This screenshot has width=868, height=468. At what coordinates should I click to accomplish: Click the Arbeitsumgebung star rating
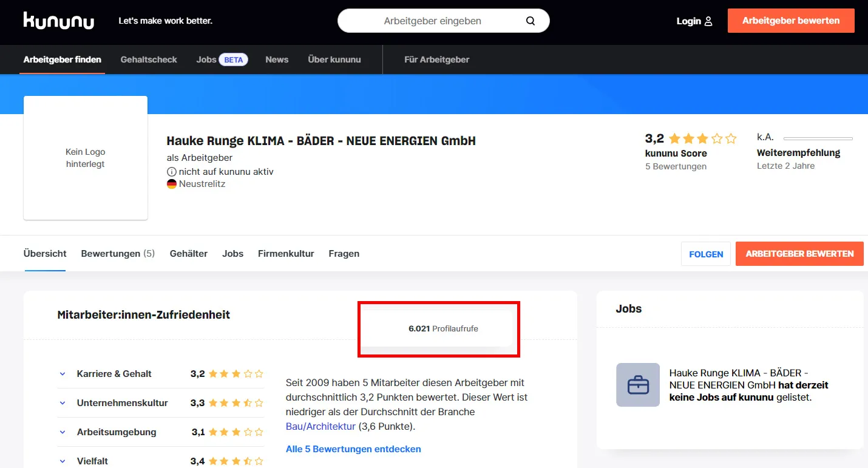coord(236,432)
